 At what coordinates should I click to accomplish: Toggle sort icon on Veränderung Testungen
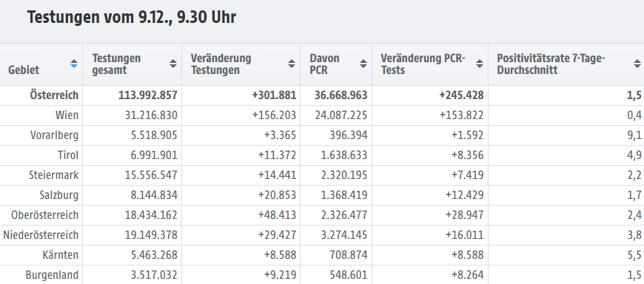292,64
